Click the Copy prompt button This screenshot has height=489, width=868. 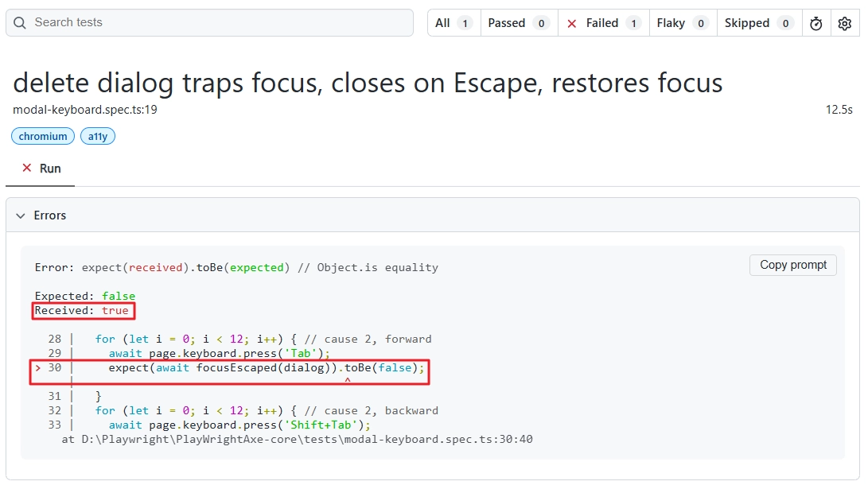click(792, 265)
